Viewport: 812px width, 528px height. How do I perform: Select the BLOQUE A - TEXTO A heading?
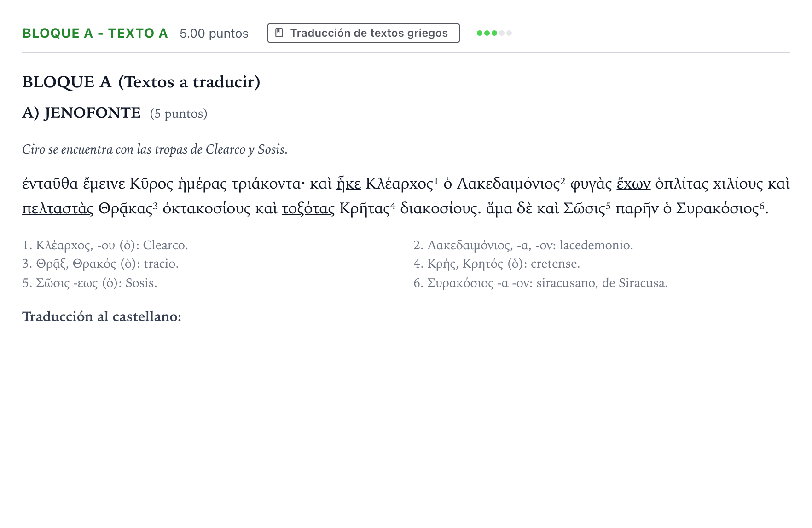[95, 33]
